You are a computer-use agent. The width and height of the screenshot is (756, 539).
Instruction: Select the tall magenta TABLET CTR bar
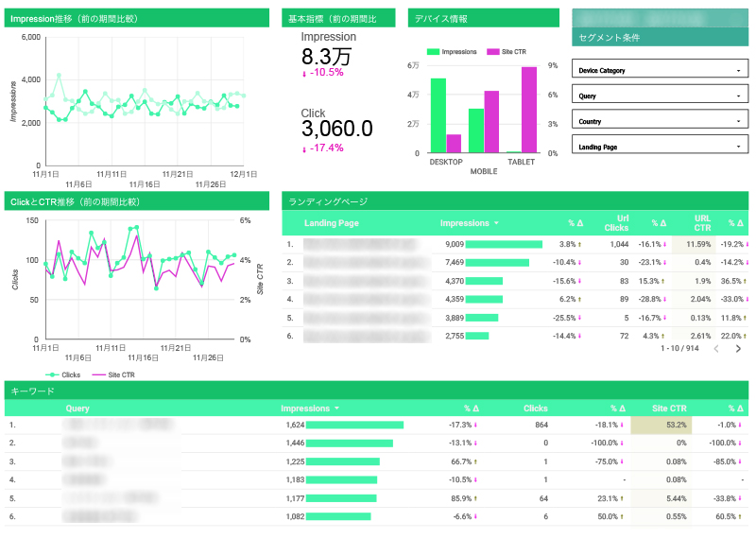click(x=529, y=109)
